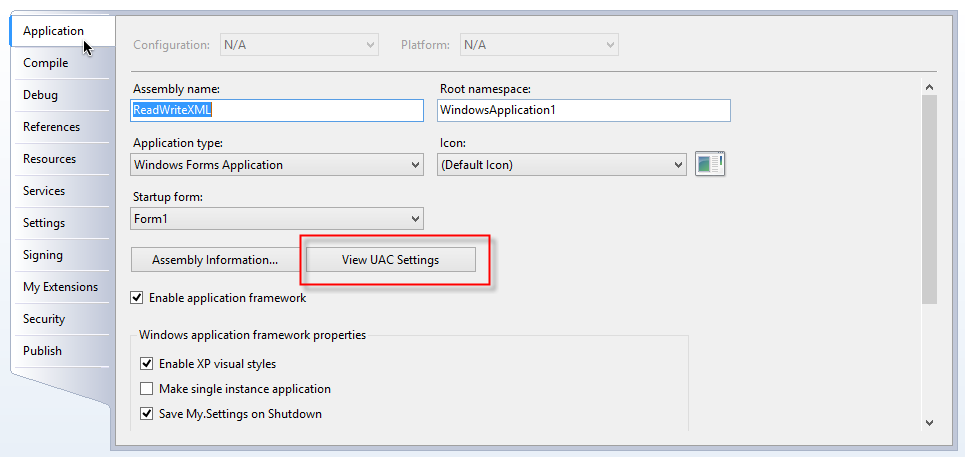
Task: Select the References tab
Action: click(x=52, y=127)
